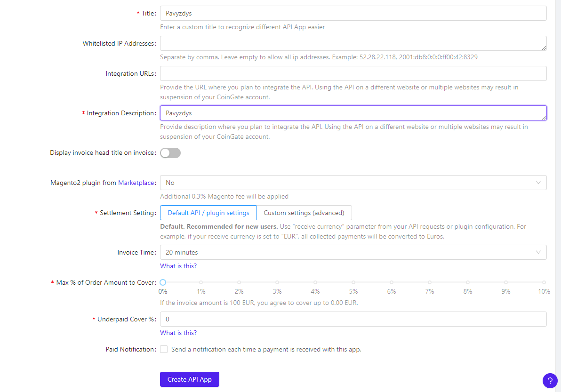Click the 6% slider label
The height and width of the screenshot is (392, 561).
[x=392, y=291]
